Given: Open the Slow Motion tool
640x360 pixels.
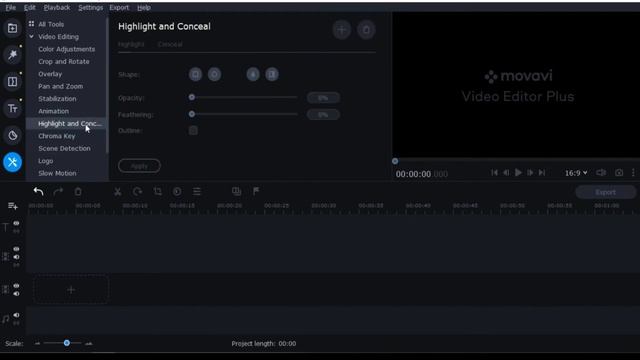Looking at the screenshot, I should click(x=57, y=173).
